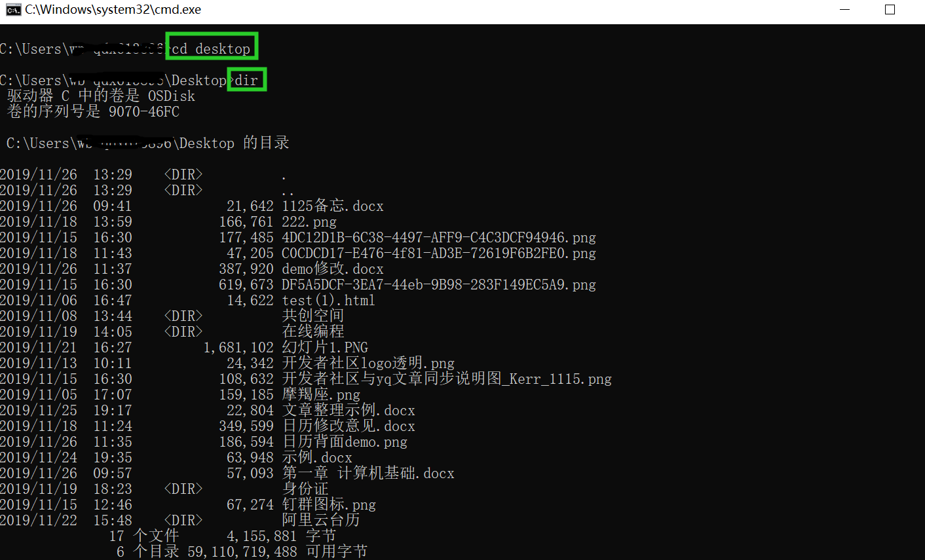Click file size 1,681,102
Viewport: 925px width, 560px height.
pos(238,347)
